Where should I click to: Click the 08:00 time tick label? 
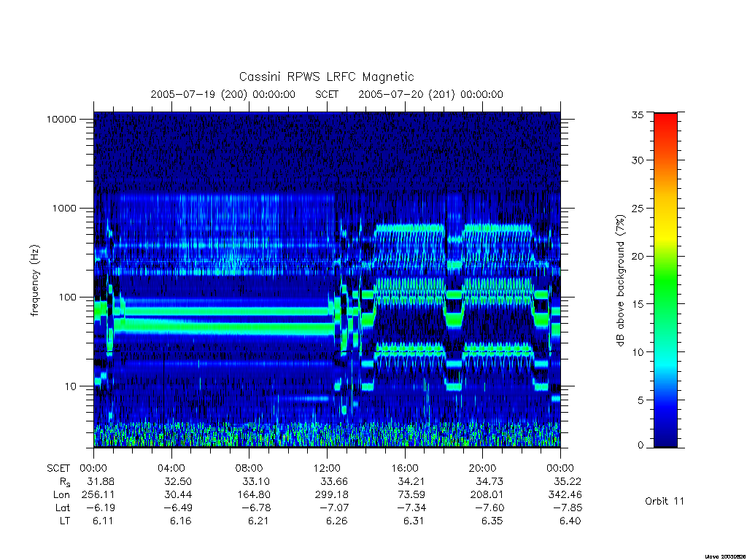tap(249, 468)
